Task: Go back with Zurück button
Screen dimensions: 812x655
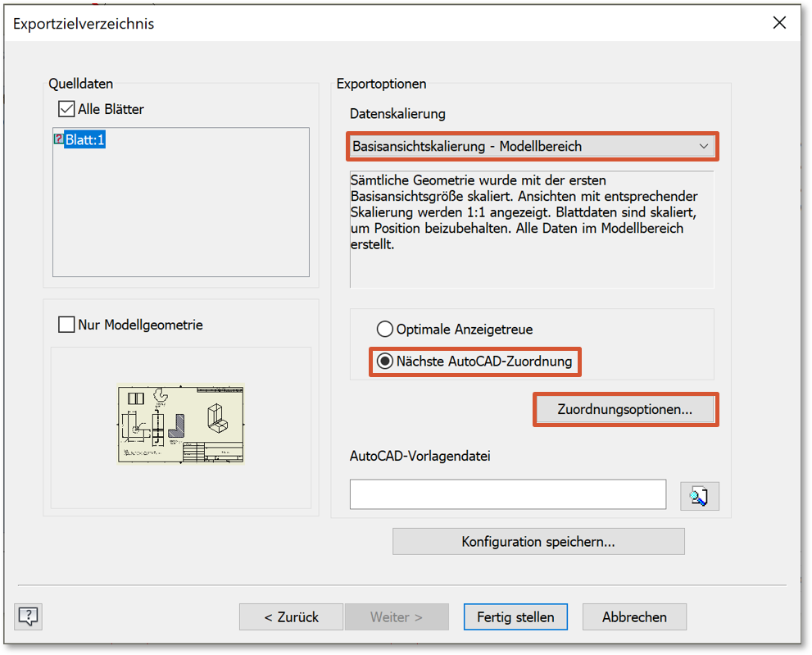Action: [x=291, y=616]
